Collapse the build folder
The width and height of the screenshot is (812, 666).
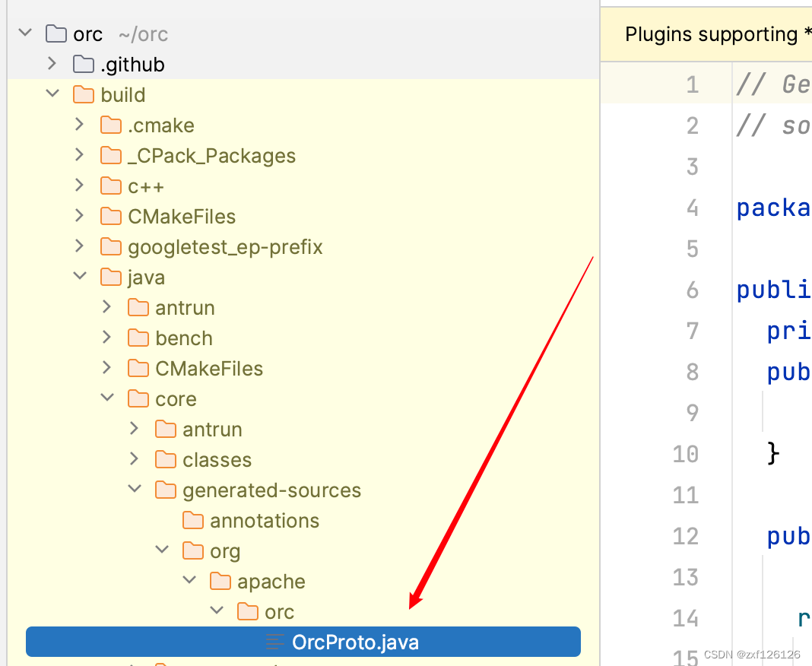pos(52,94)
